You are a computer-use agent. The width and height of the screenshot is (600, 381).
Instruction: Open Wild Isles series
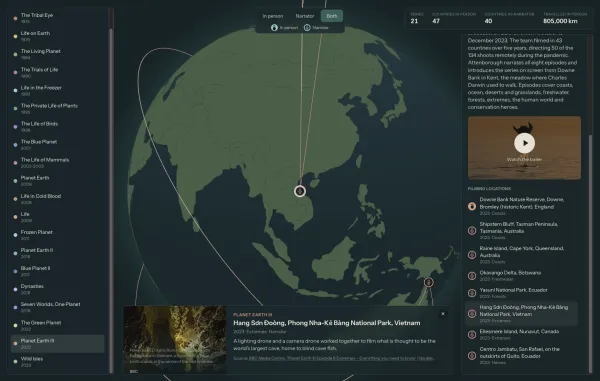pos(57,361)
